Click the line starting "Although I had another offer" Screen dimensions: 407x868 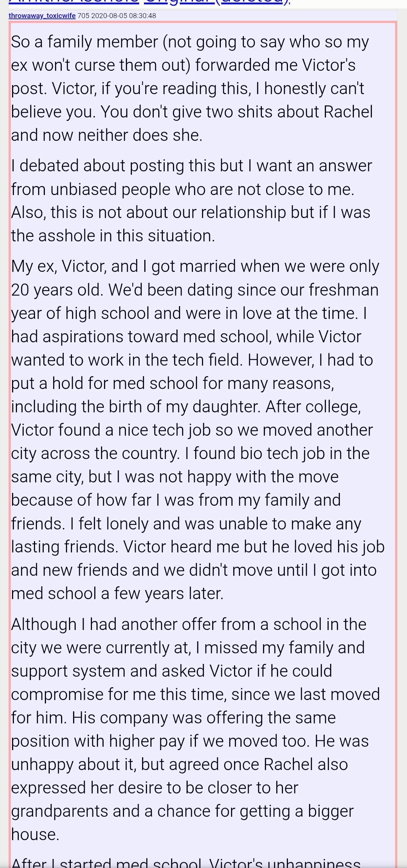click(188, 624)
